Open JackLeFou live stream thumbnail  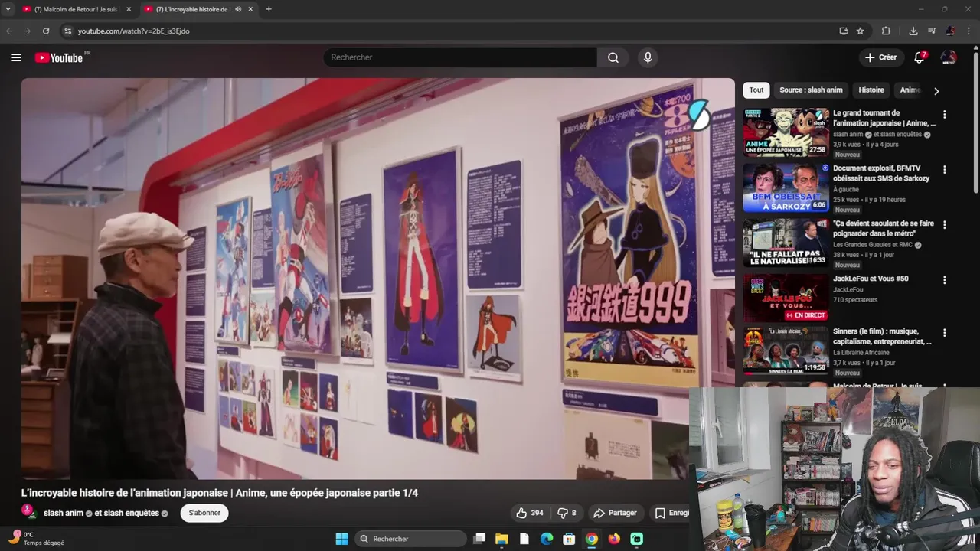point(786,298)
